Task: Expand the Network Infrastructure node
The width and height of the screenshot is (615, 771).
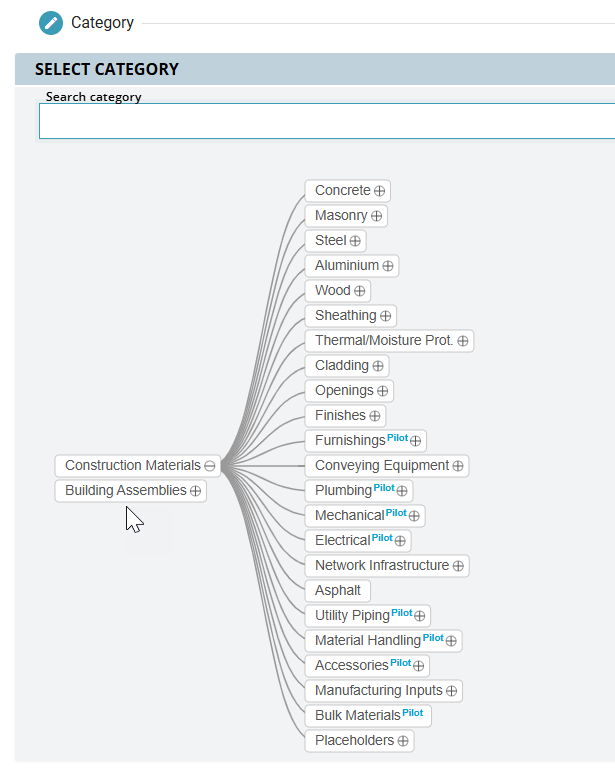Action: coord(458,566)
